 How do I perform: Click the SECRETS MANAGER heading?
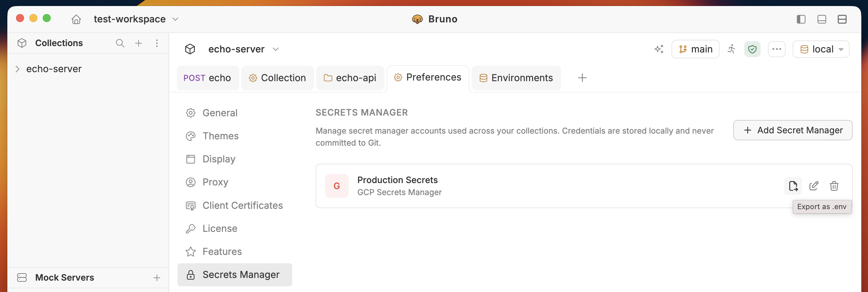(362, 113)
